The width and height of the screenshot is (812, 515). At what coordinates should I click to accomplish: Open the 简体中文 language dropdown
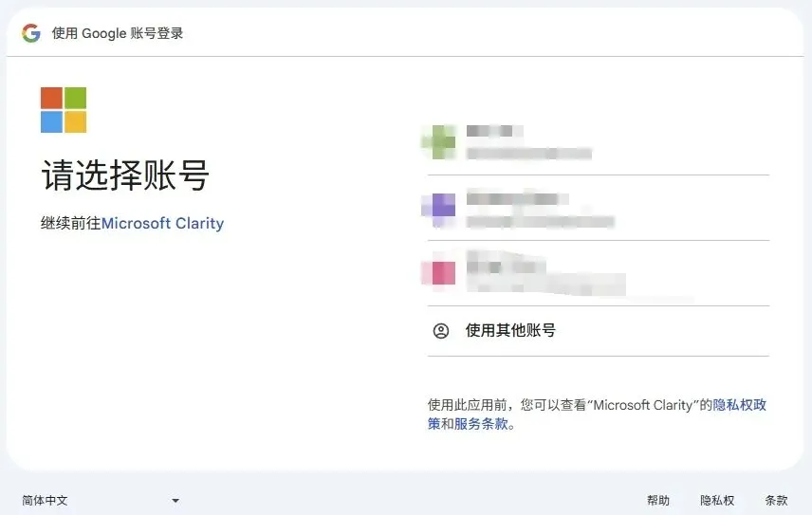[101, 501]
